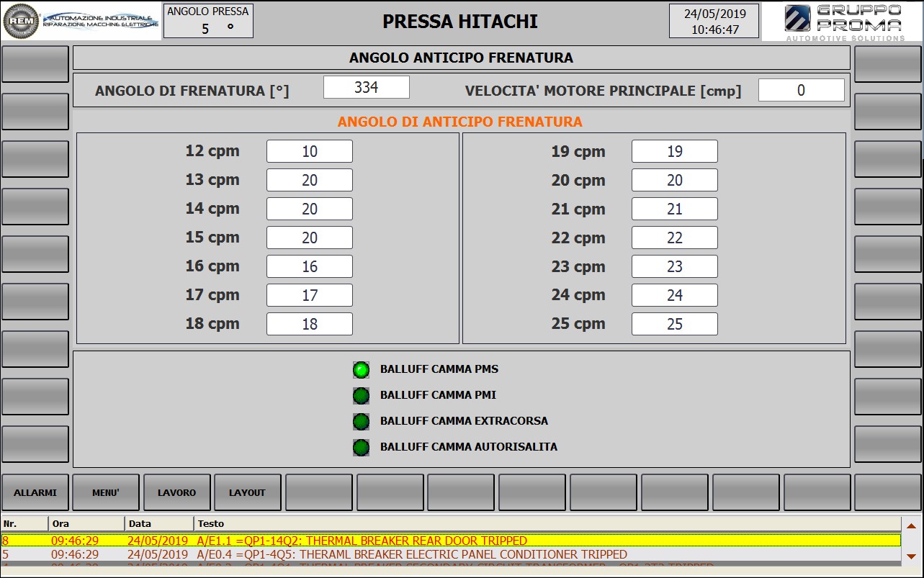Click the ANGOLO PRESSA display box
Image resolution: width=924 pixels, height=578 pixels.
click(208, 20)
